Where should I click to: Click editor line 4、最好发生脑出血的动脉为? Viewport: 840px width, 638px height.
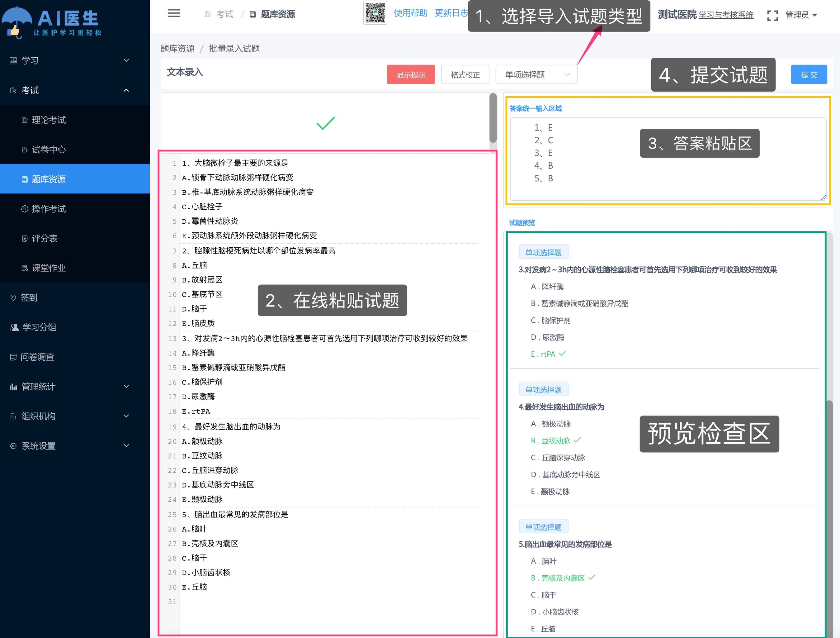pyautogui.click(x=231, y=427)
